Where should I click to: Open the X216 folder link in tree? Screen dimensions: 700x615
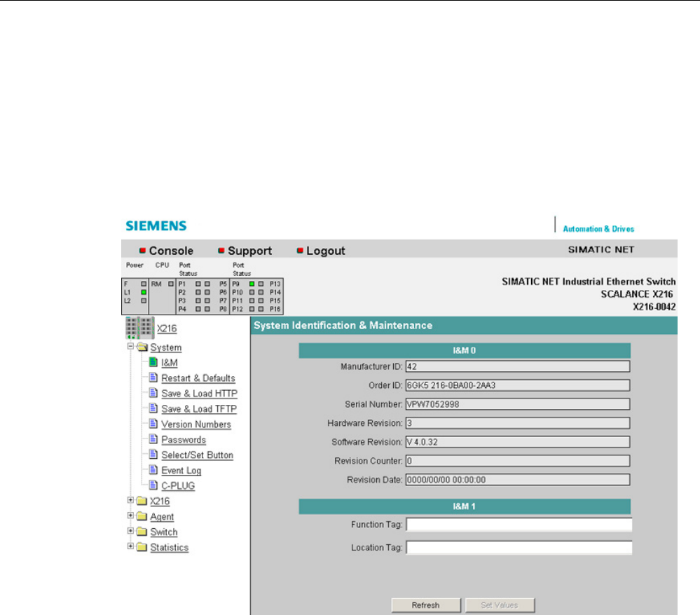pos(160,502)
